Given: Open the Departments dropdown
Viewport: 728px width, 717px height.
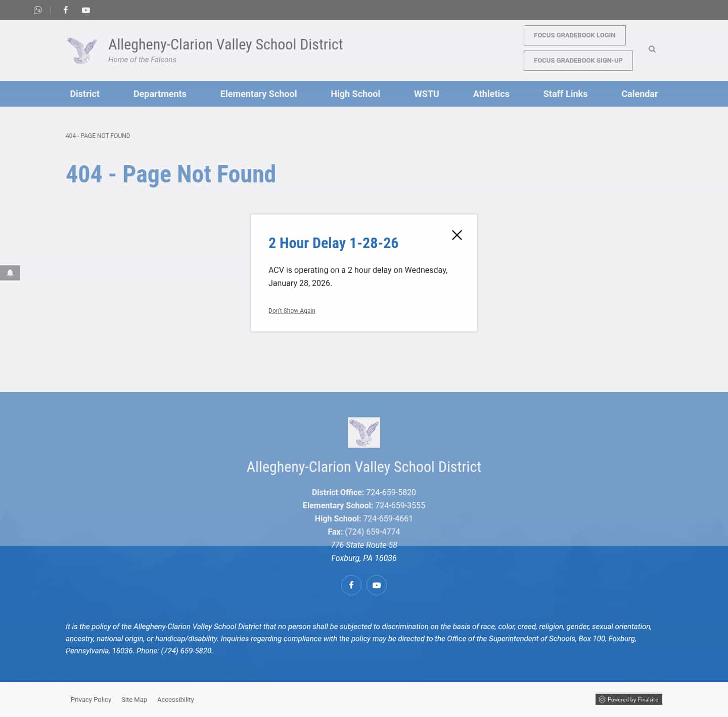Looking at the screenshot, I should click(x=160, y=94).
